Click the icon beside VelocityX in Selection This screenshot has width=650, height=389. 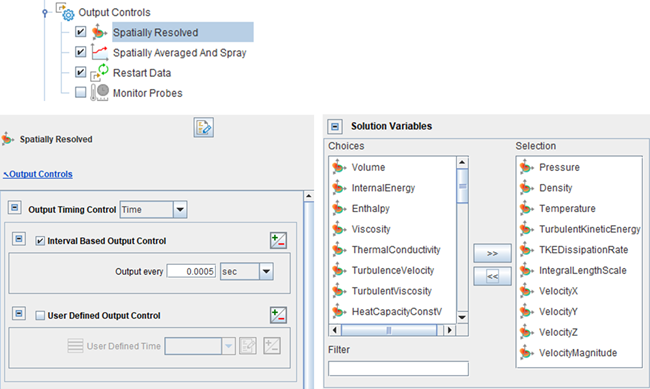coord(526,291)
